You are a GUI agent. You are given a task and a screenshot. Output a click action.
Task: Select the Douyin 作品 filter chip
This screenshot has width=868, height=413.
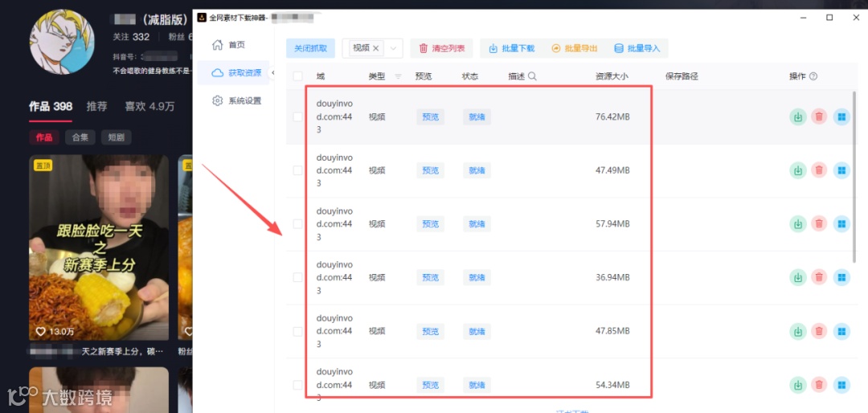[43, 137]
